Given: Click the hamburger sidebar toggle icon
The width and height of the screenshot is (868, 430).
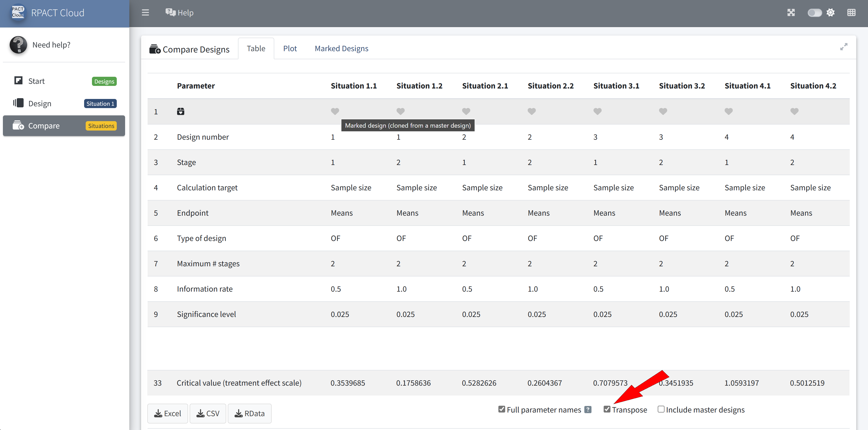Looking at the screenshot, I should coord(145,13).
